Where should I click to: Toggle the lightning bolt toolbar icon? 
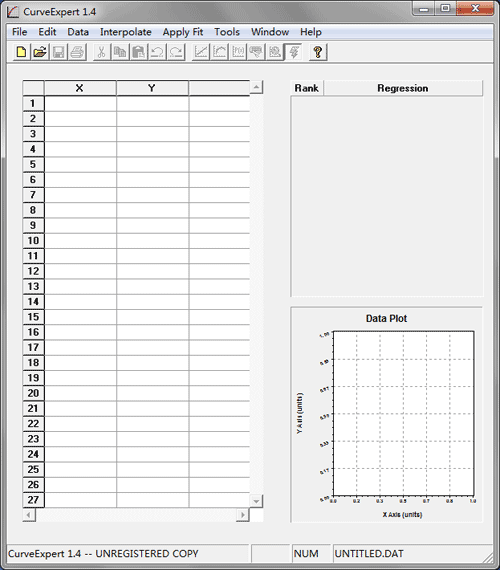(x=293, y=52)
